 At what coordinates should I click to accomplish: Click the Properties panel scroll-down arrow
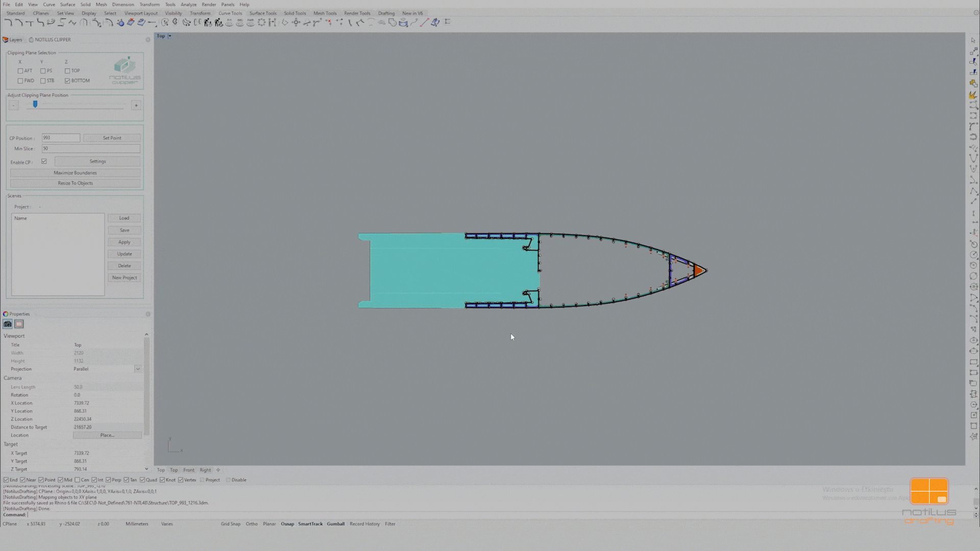pos(146,469)
